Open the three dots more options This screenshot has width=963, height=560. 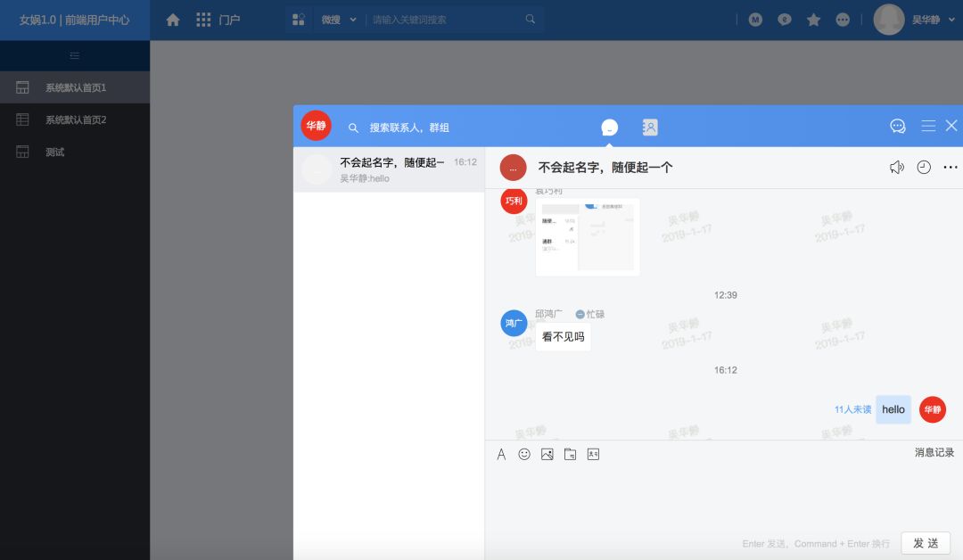pyautogui.click(x=951, y=167)
